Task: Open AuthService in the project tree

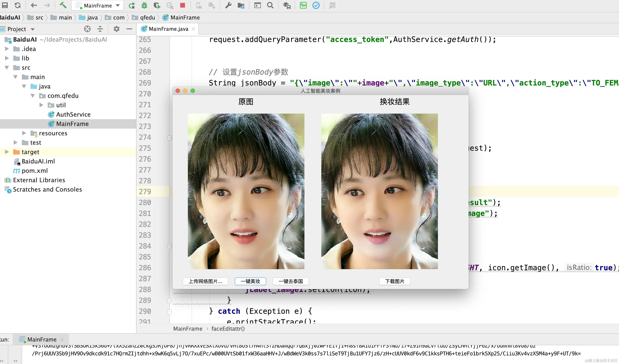Action: pyautogui.click(x=73, y=114)
